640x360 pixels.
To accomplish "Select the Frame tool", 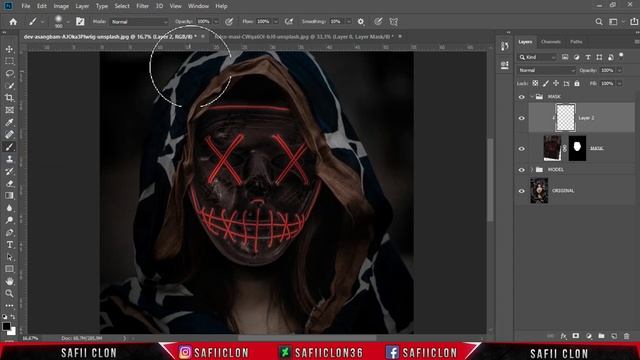I will pyautogui.click(x=9, y=110).
